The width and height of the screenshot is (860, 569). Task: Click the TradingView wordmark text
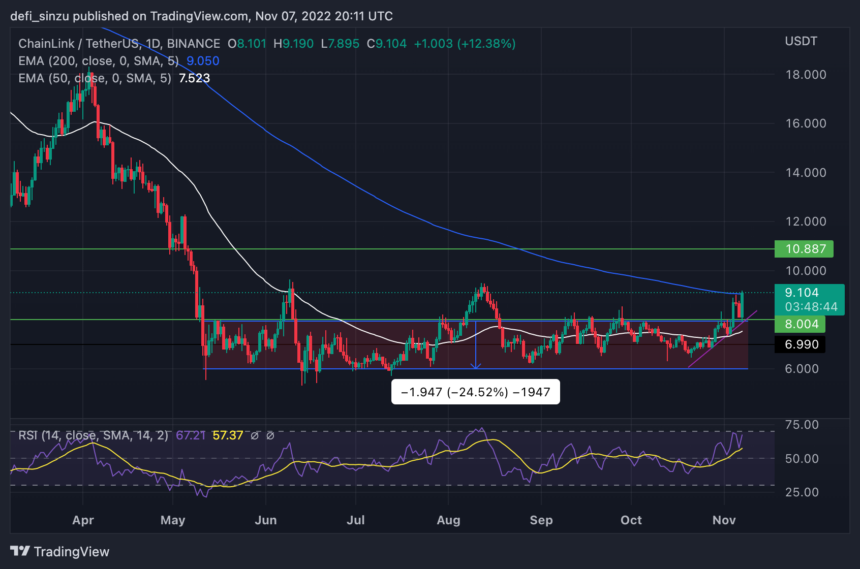point(72,551)
